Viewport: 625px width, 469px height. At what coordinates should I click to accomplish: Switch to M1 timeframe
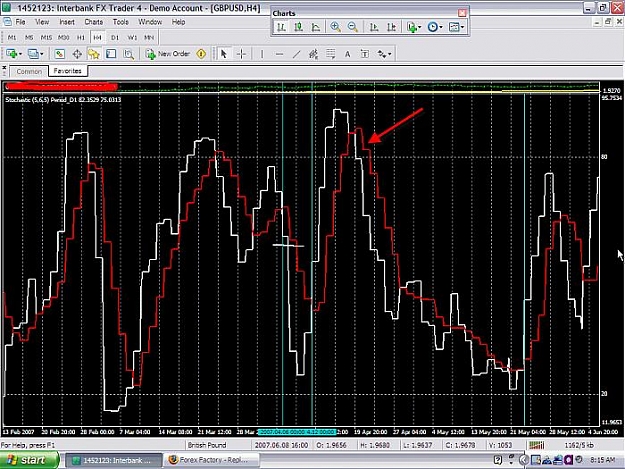(12, 37)
